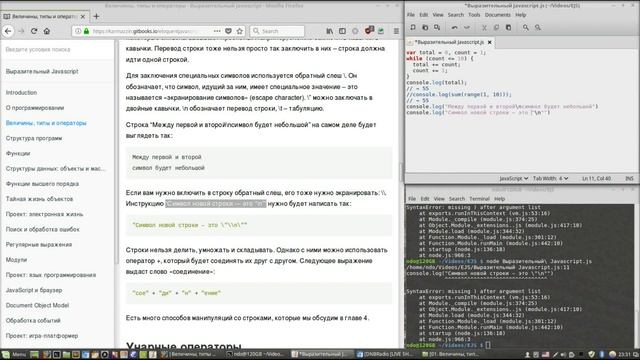Image resolution: width=640 pixels, height=360 pixels.
Task: Redo edit in editor toolbar
Action: (467, 27)
